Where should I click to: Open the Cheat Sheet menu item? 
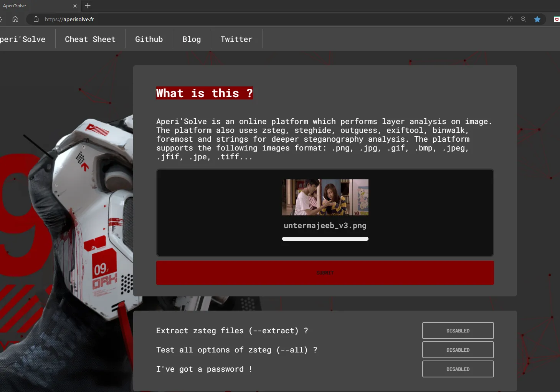pos(90,39)
